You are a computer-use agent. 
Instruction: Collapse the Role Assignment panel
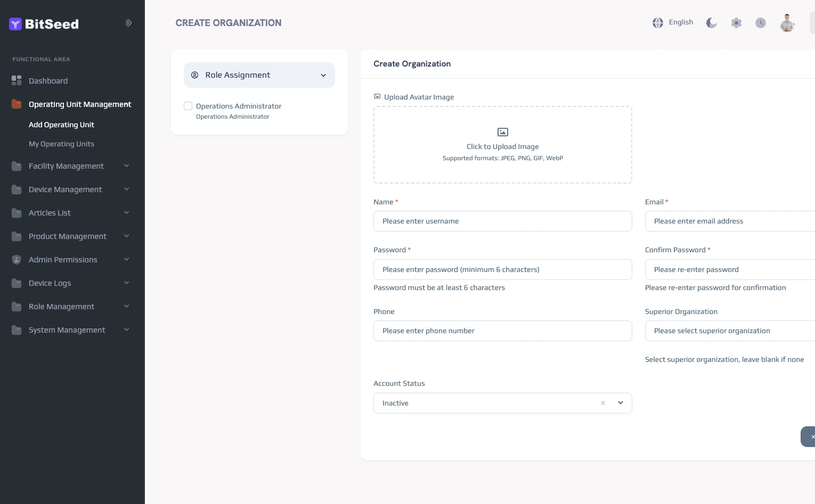(323, 76)
